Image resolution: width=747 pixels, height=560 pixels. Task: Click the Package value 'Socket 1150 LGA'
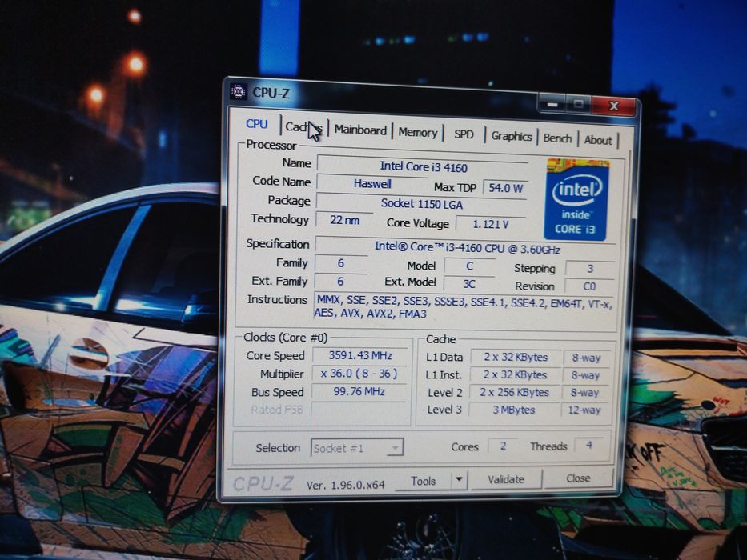pos(422,204)
